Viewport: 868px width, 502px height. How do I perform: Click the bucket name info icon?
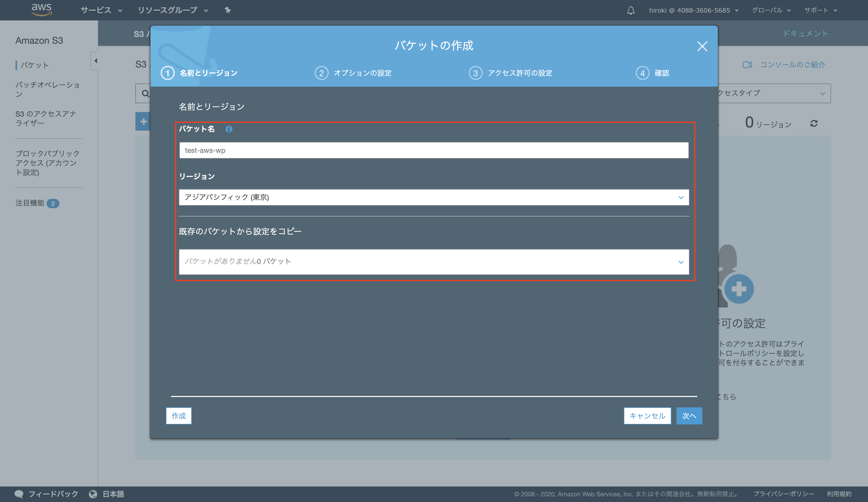click(229, 129)
